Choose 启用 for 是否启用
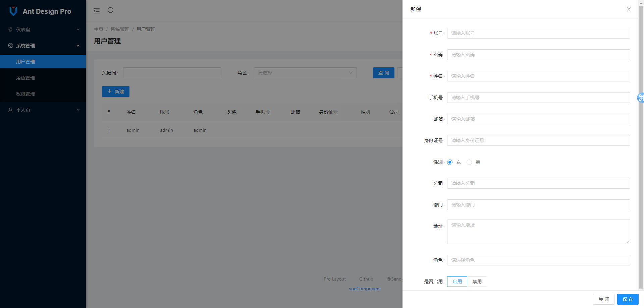 [457, 282]
